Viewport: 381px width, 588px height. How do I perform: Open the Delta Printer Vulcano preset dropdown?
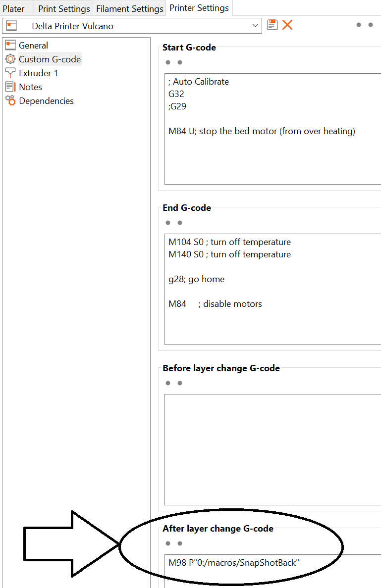[255, 26]
